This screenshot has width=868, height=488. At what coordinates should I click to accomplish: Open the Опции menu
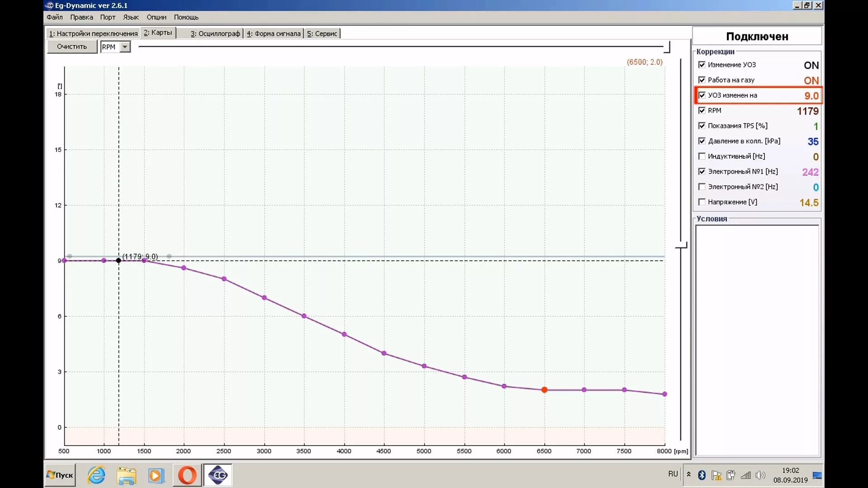(156, 17)
